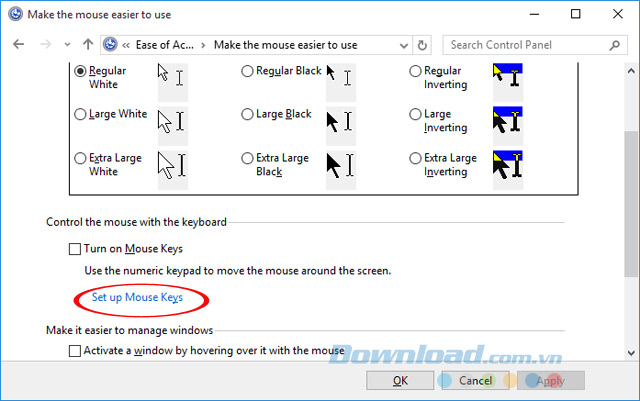Expand the hidden breadcrumb path chevrons

126,45
